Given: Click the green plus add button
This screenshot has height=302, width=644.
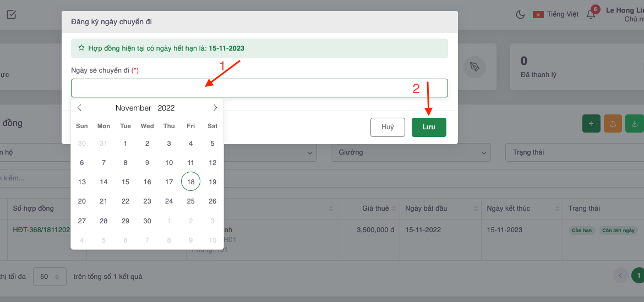Looking at the screenshot, I should coord(591,124).
